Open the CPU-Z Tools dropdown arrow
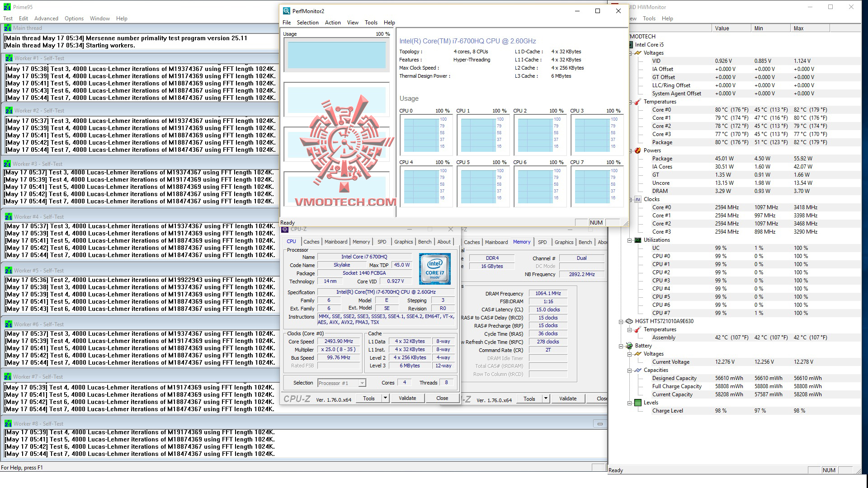This screenshot has height=488, width=868. 385,398
